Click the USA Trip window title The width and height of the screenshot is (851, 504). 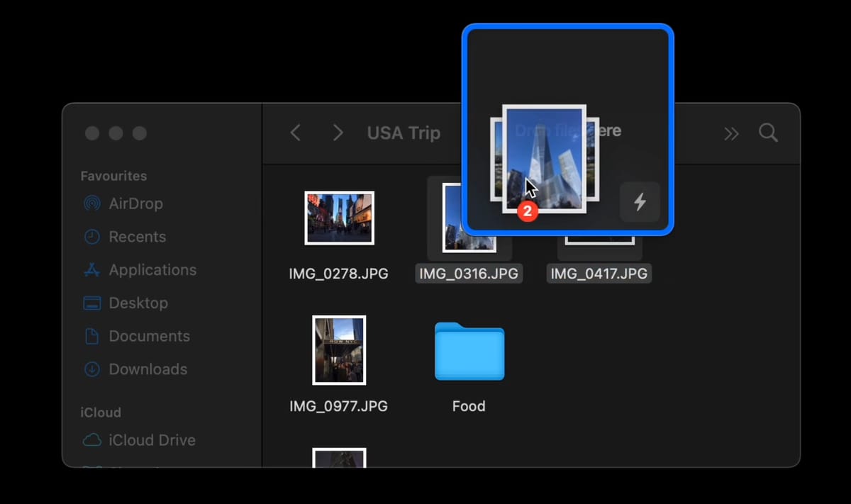click(x=404, y=133)
